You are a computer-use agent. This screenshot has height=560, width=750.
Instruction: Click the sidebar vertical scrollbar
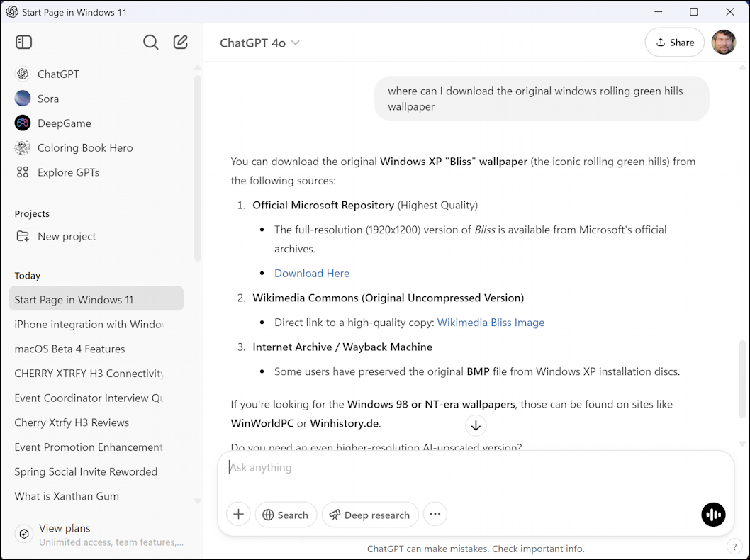(x=198, y=167)
